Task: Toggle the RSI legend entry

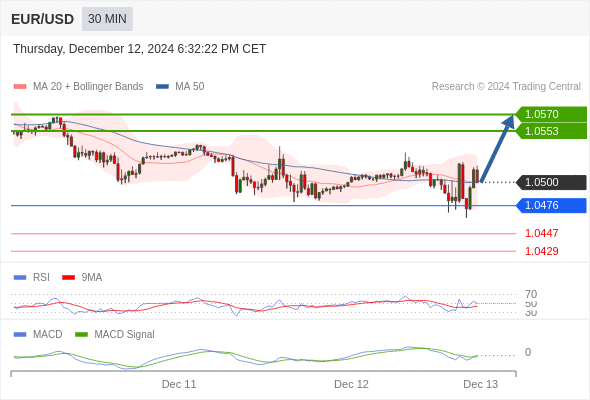Action: coord(32,278)
